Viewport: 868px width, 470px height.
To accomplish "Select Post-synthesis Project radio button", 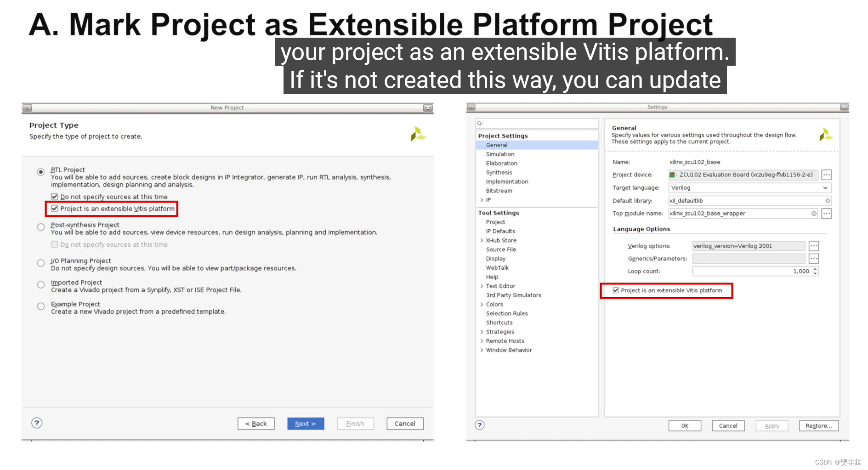I will [41, 227].
